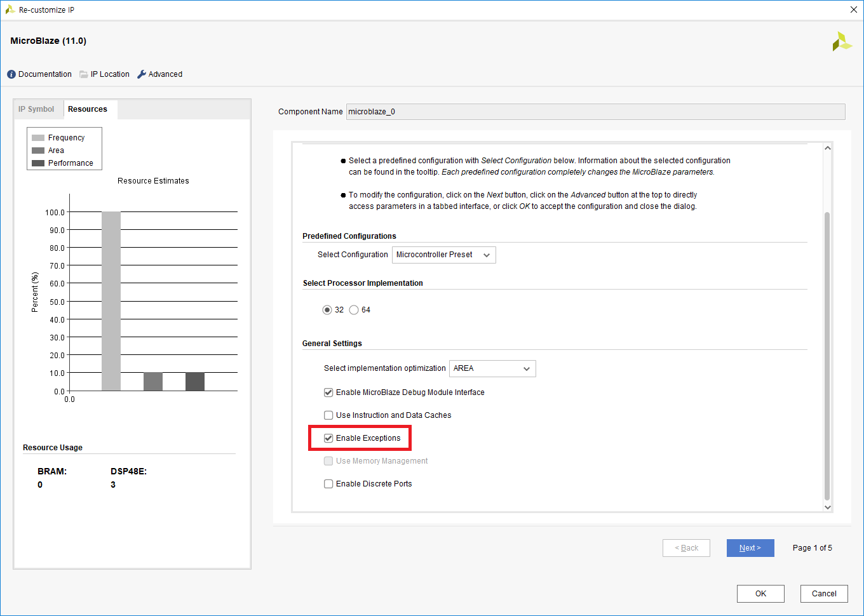Viewport: 864px width, 616px height.
Task: Select 32-bit processor implementation
Action: [327, 310]
